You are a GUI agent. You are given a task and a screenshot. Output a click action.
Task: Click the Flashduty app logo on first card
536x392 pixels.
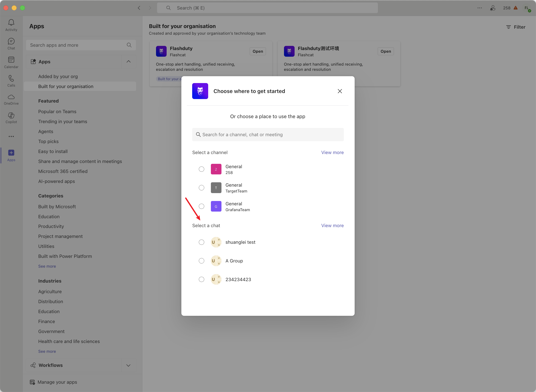[x=161, y=51]
